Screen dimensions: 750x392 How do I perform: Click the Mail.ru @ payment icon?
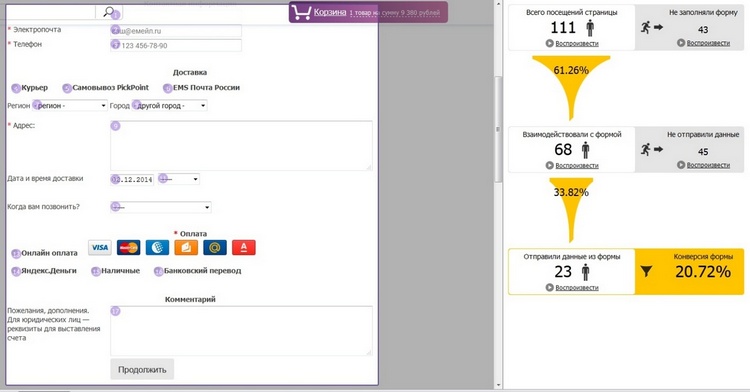(215, 247)
